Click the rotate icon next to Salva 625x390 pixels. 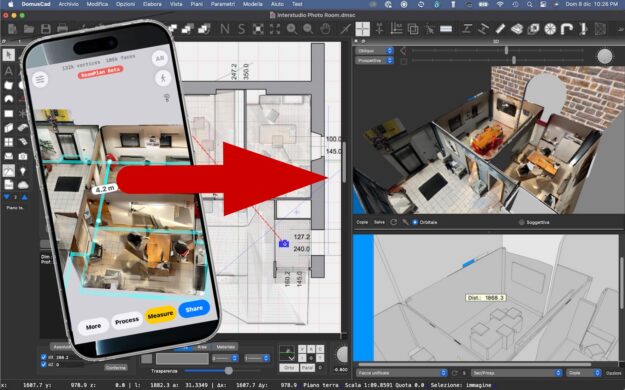coord(393,222)
